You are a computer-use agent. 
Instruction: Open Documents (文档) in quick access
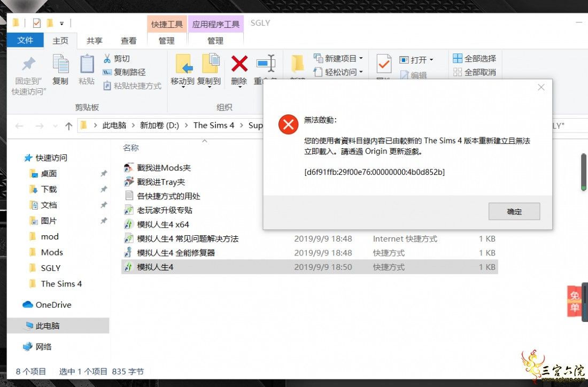43,205
